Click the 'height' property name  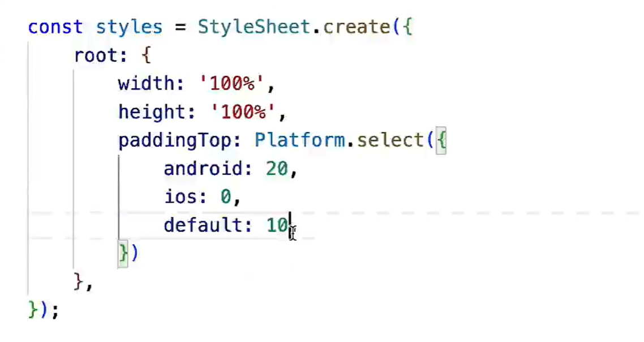(x=152, y=112)
